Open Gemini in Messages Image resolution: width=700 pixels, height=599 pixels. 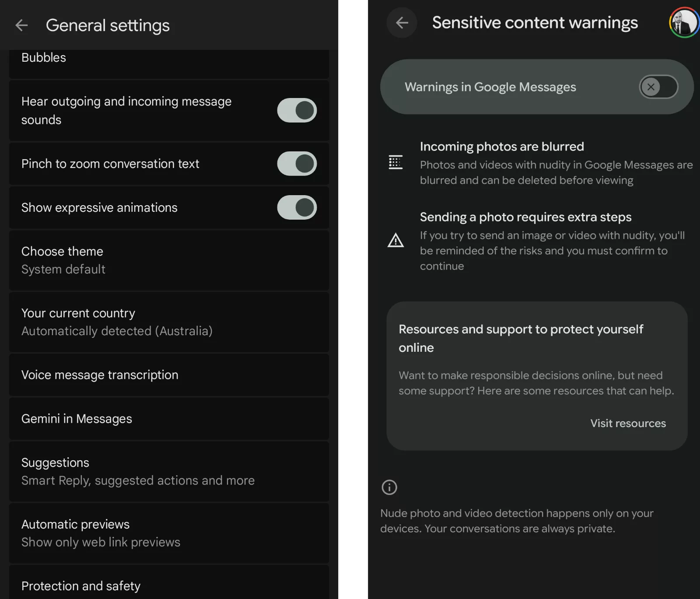click(x=169, y=419)
